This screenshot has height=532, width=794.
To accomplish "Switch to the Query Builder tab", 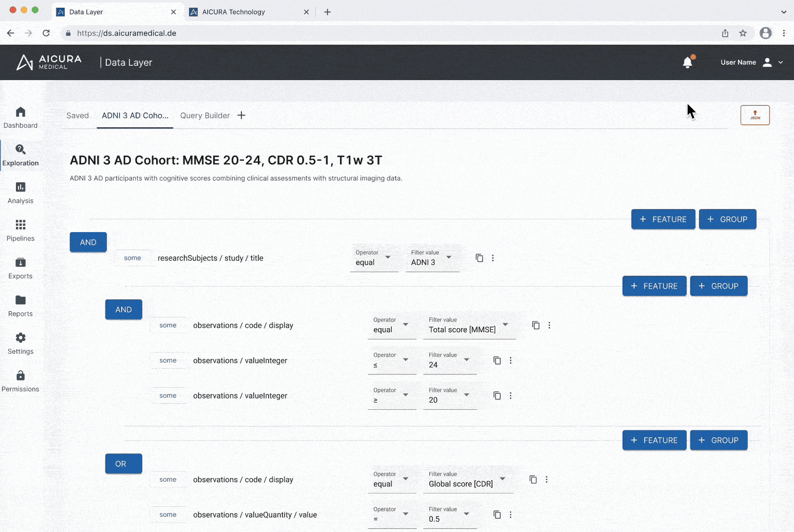I will click(205, 116).
